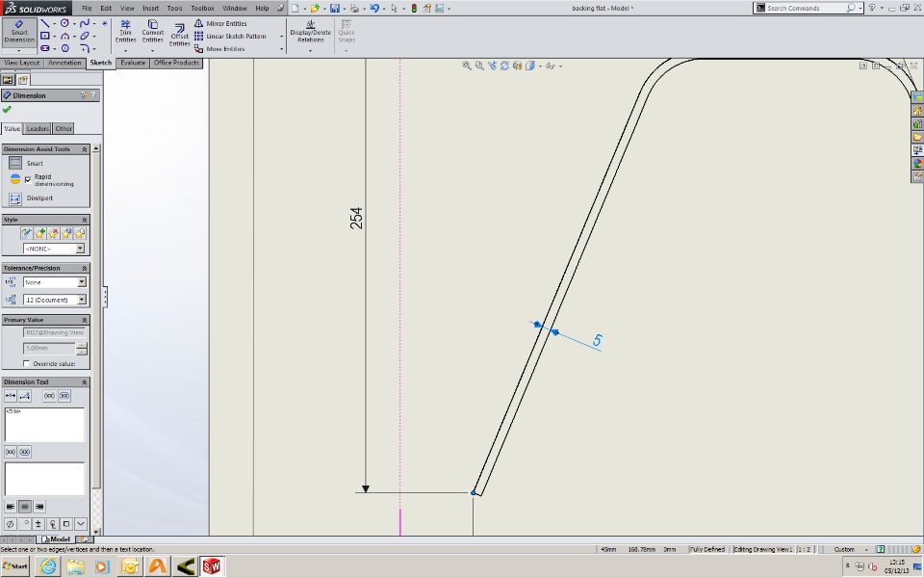Select the Spline sketch tool
The image size is (924, 578).
pos(85,23)
